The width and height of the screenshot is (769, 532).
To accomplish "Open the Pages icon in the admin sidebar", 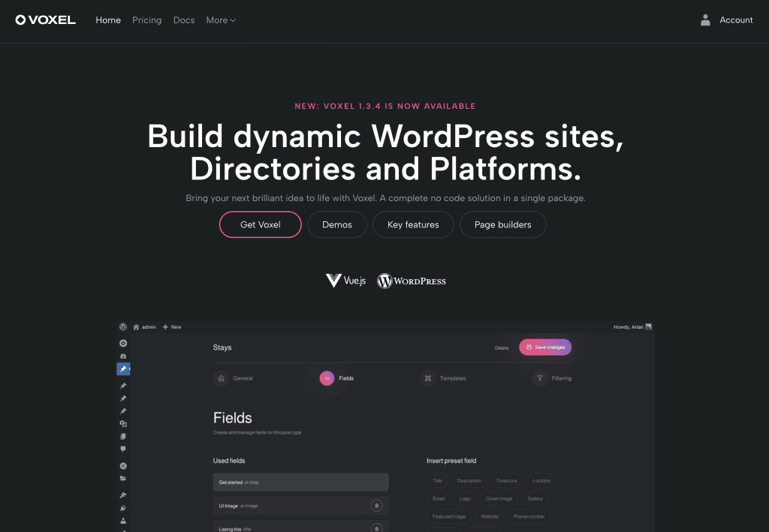I will click(123, 437).
